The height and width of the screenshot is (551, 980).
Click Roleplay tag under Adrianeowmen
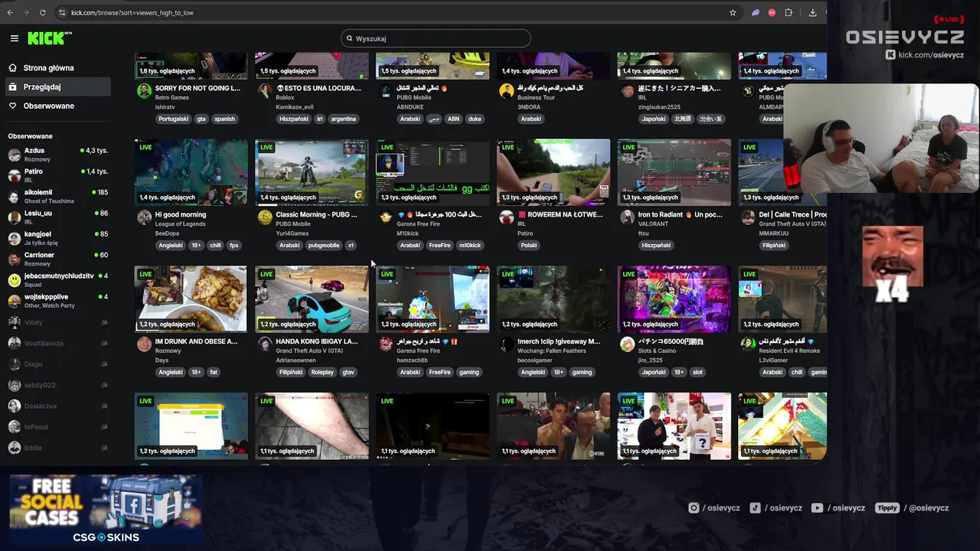(x=322, y=373)
